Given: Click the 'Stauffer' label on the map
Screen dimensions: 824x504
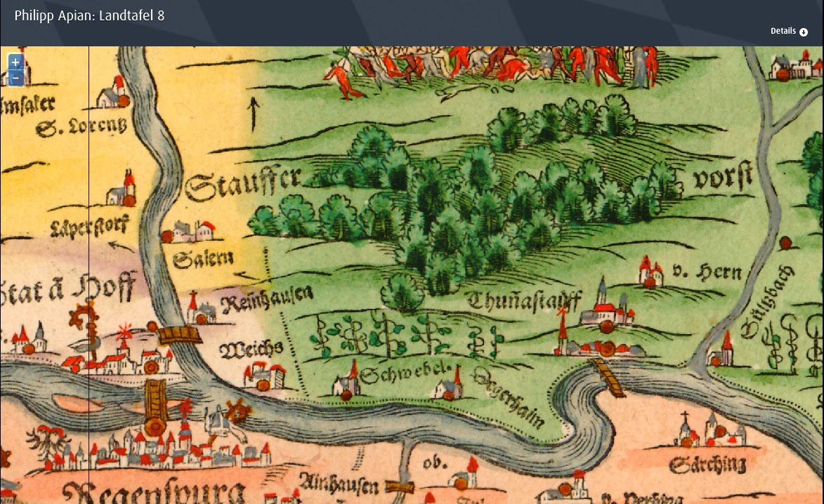Looking at the screenshot, I should click(x=243, y=184).
